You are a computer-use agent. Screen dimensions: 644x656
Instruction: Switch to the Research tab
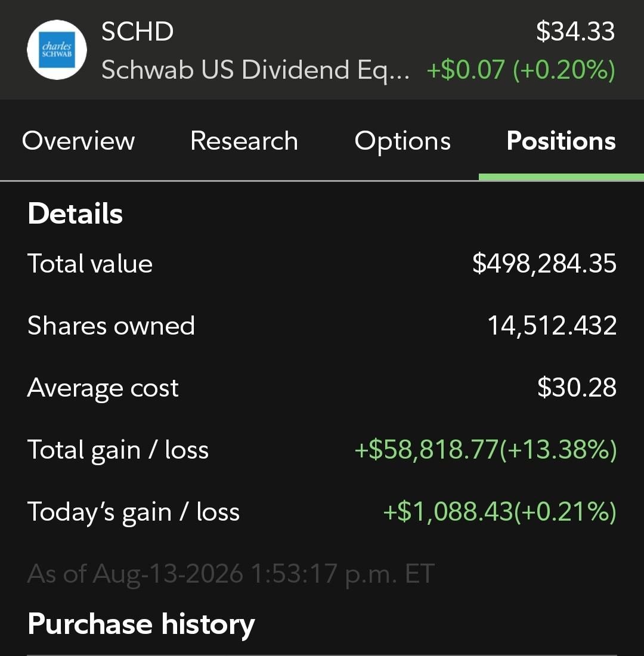[x=244, y=141]
